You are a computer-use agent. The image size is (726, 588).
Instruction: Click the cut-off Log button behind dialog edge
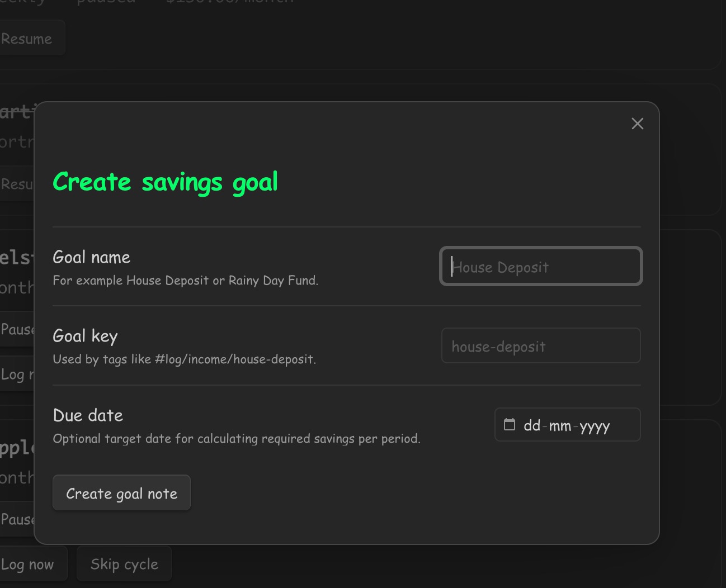coord(17,374)
